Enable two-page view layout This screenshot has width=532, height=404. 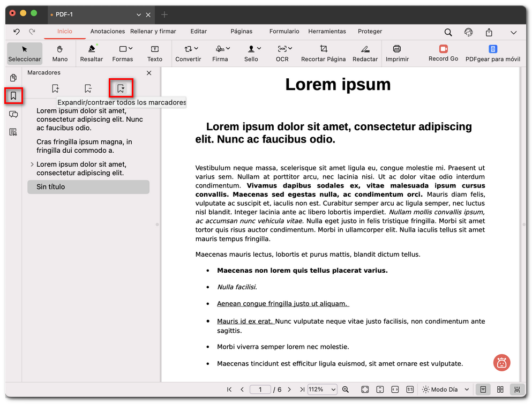click(x=500, y=390)
